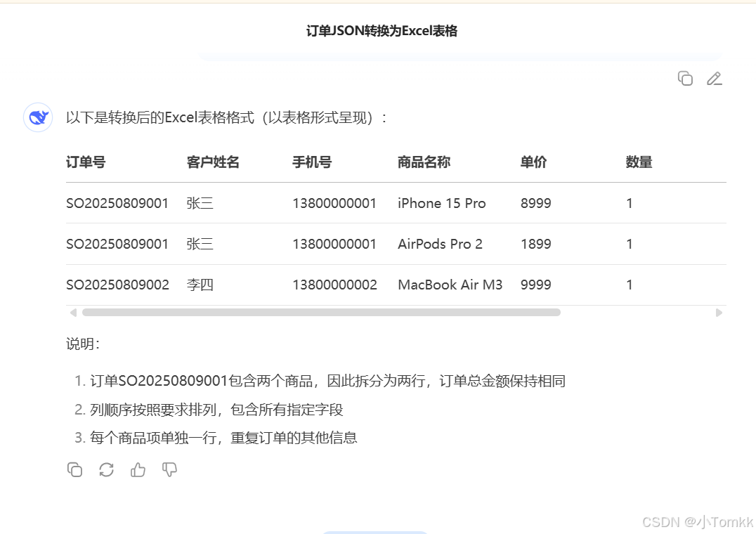Viewport: 756px width, 534px height.
Task: Click 张三 in the AirPods Pro 2 row
Action: tap(200, 244)
